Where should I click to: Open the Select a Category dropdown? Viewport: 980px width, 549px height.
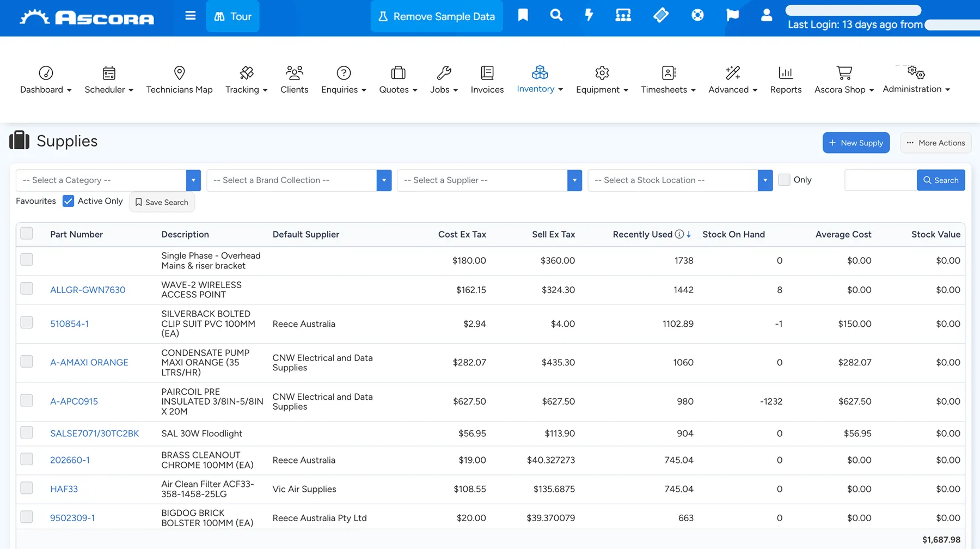tap(108, 180)
